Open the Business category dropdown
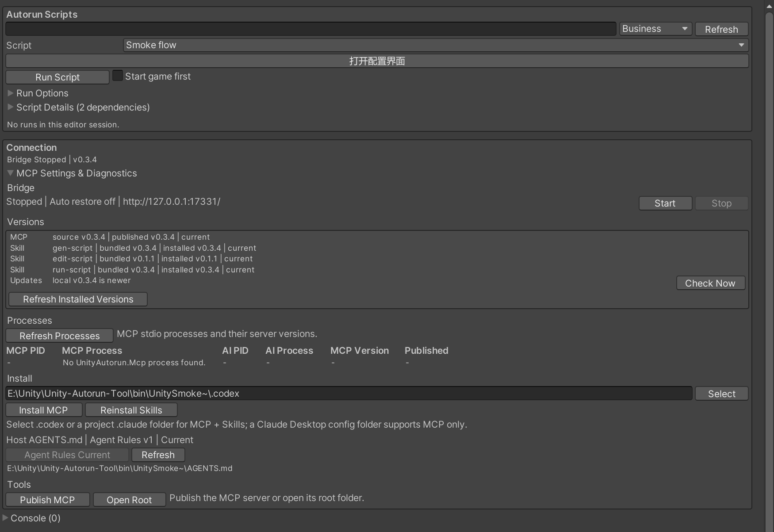The height and width of the screenshot is (532, 774). coord(655,29)
